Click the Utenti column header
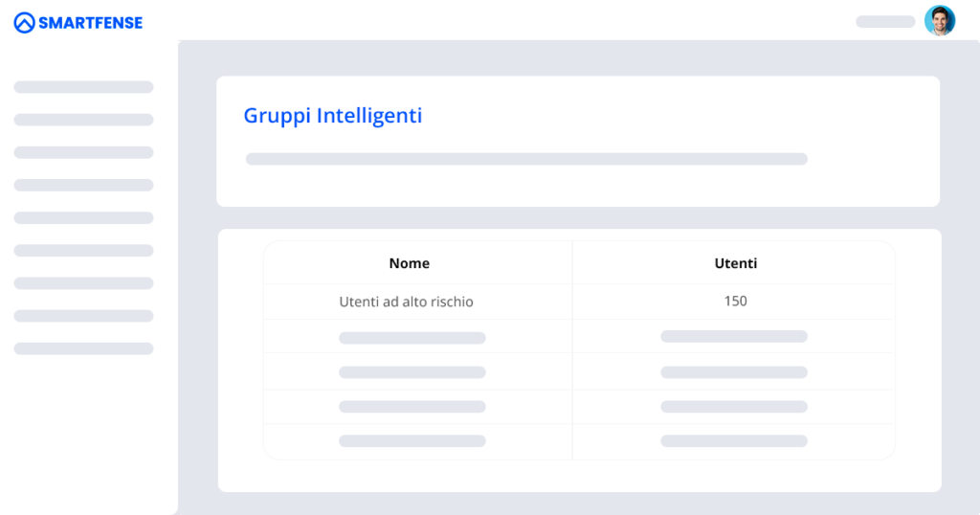Screen dimensions: 980x515 [736, 263]
